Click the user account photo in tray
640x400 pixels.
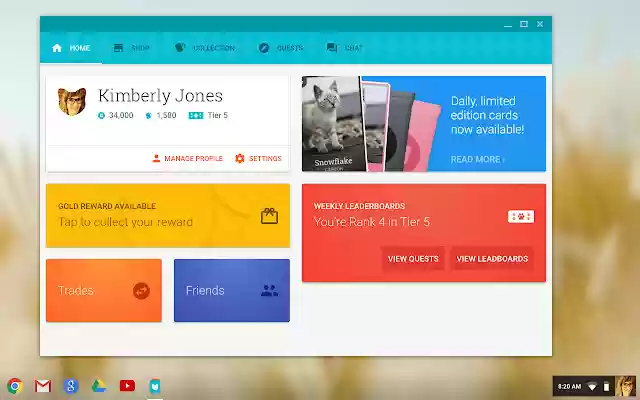click(x=625, y=386)
